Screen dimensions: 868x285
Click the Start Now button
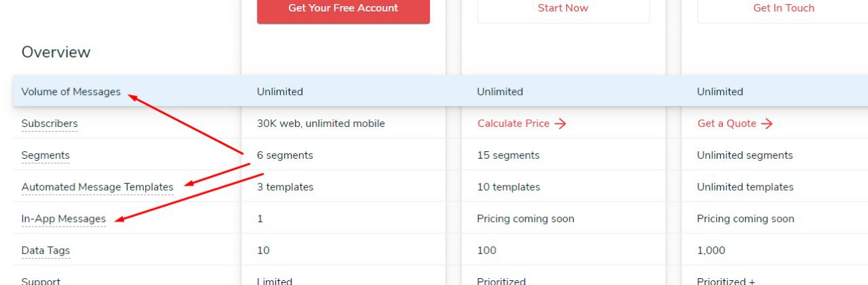(563, 9)
